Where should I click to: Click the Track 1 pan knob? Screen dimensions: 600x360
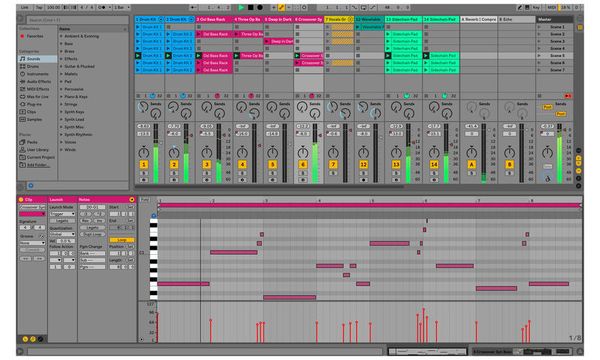143,153
